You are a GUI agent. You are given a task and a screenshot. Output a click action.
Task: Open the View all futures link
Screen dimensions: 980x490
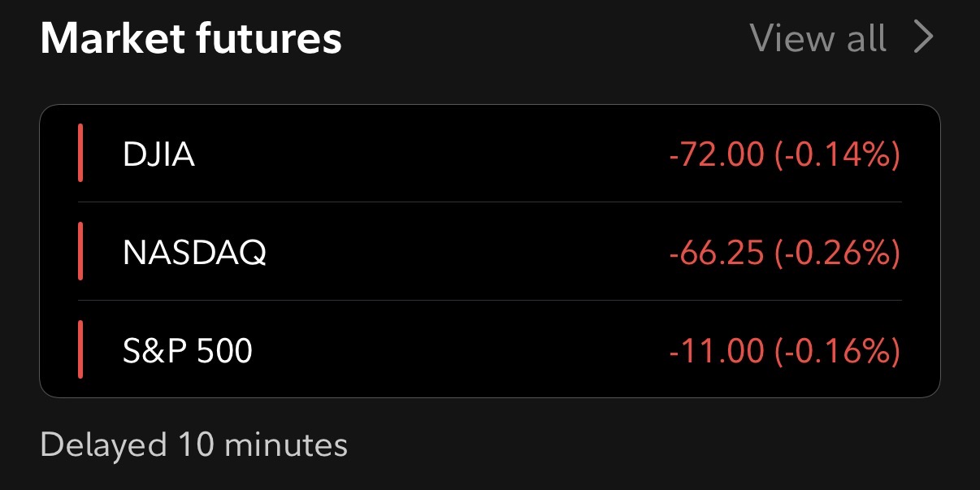pyautogui.click(x=817, y=38)
